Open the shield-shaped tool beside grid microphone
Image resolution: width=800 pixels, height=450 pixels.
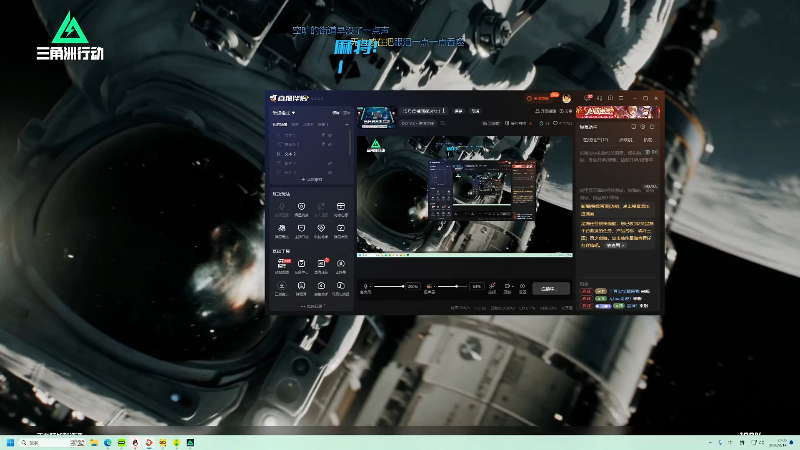[302, 209]
